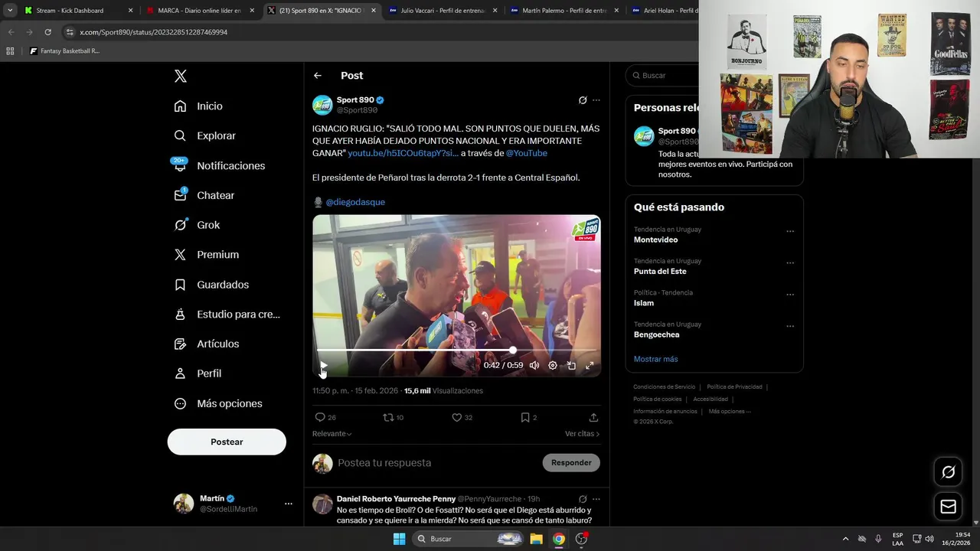
Task: Open more options dots on Sport 890 post
Action: 596,100
